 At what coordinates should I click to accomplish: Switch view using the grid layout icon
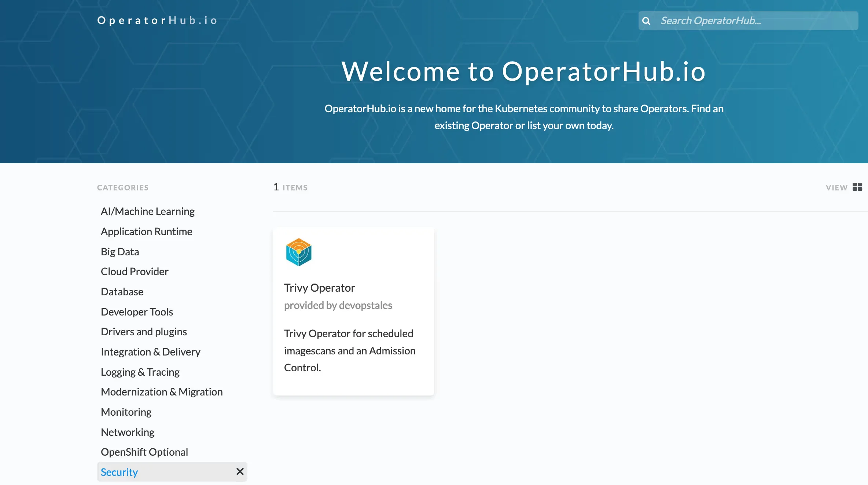(x=858, y=187)
